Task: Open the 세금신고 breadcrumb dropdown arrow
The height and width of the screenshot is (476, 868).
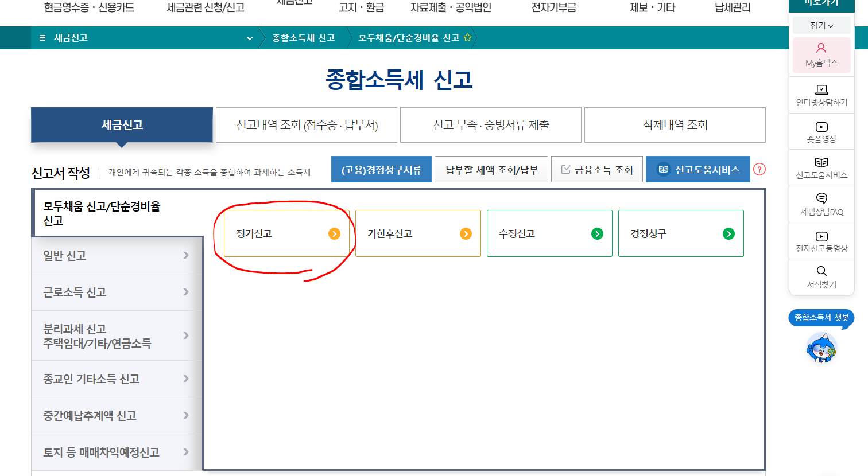Action: pos(249,37)
